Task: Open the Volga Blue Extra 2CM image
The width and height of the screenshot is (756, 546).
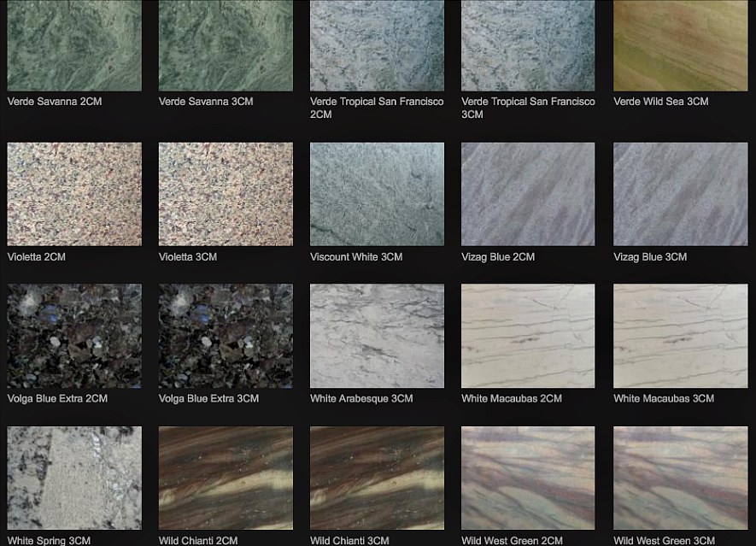Action: pyautogui.click(x=74, y=336)
